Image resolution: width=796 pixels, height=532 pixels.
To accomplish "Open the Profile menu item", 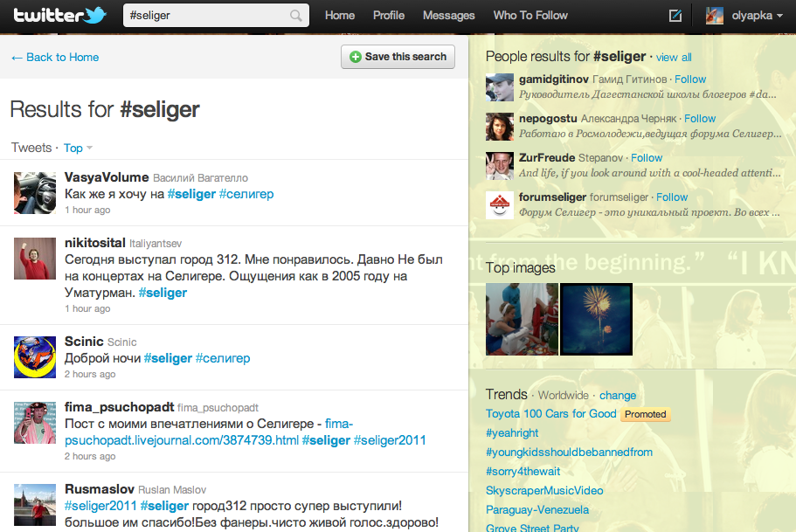I will point(388,16).
